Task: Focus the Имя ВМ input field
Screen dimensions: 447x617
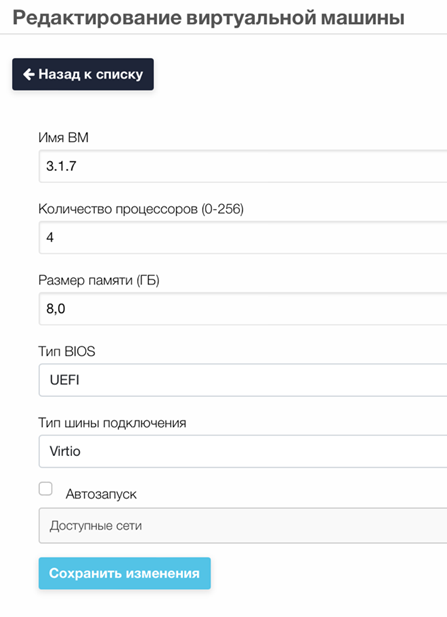Action: click(243, 166)
